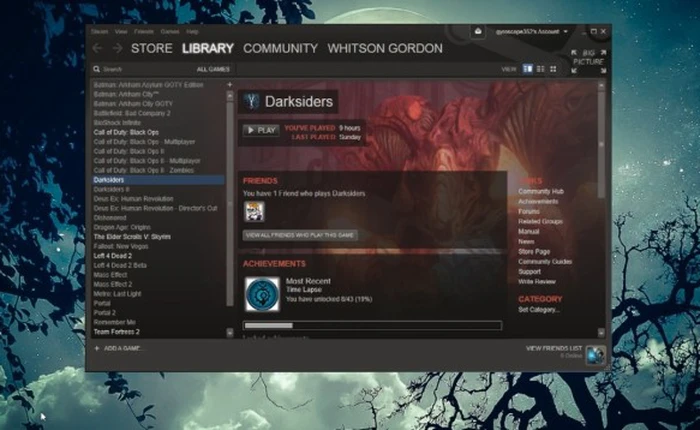This screenshot has height=430, width=700.
Task: Switch to grid view icon
Action: (553, 69)
